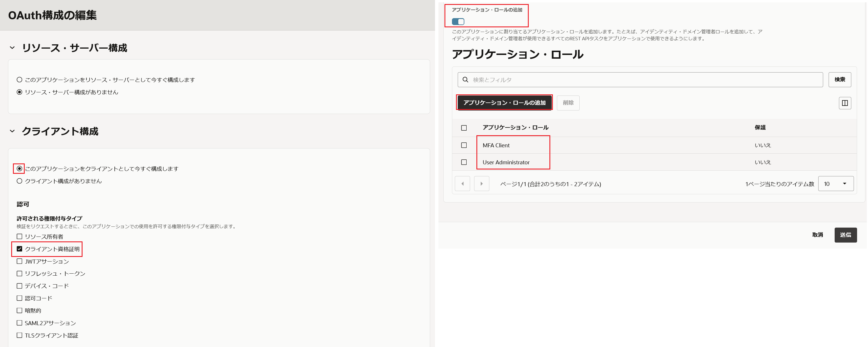
Task: Select the クライアント構成がありません radio button
Action: point(20,181)
